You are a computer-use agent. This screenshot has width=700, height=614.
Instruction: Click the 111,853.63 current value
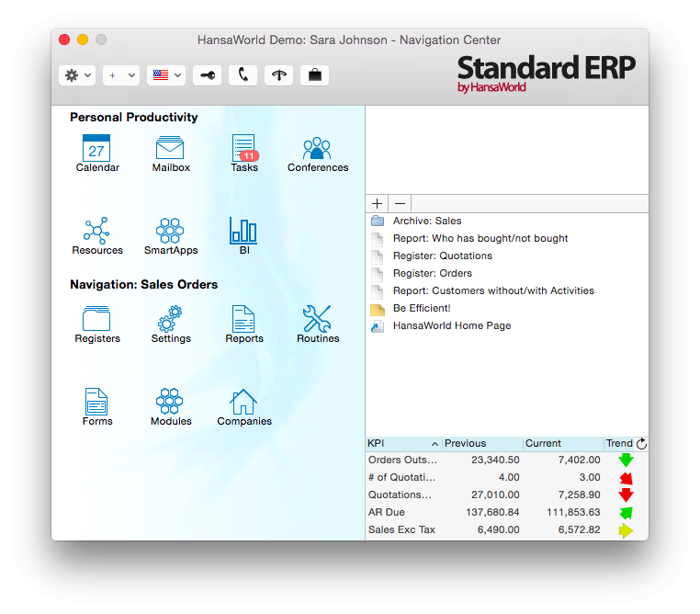(x=573, y=512)
